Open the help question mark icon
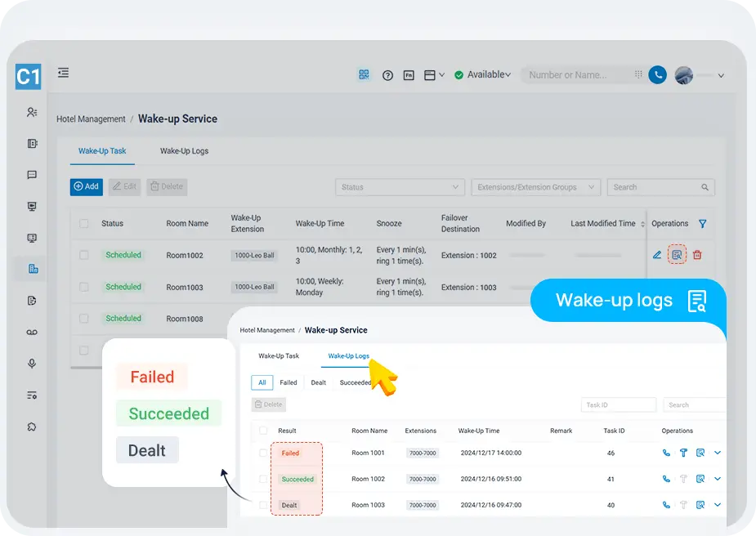756x536 pixels. tap(387, 75)
